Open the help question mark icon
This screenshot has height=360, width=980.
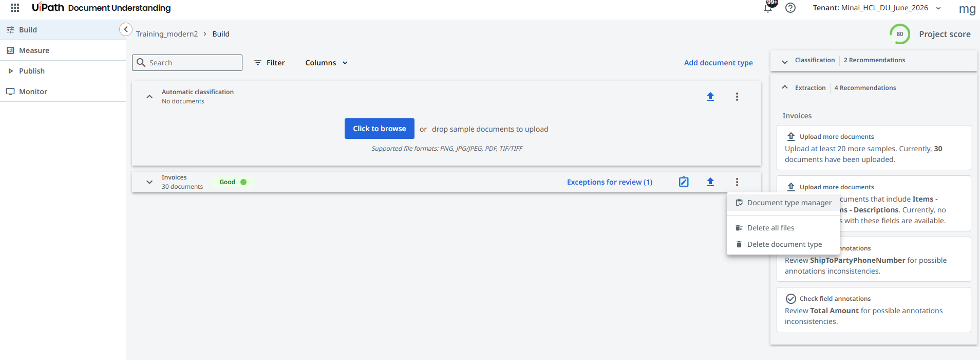[x=790, y=8]
